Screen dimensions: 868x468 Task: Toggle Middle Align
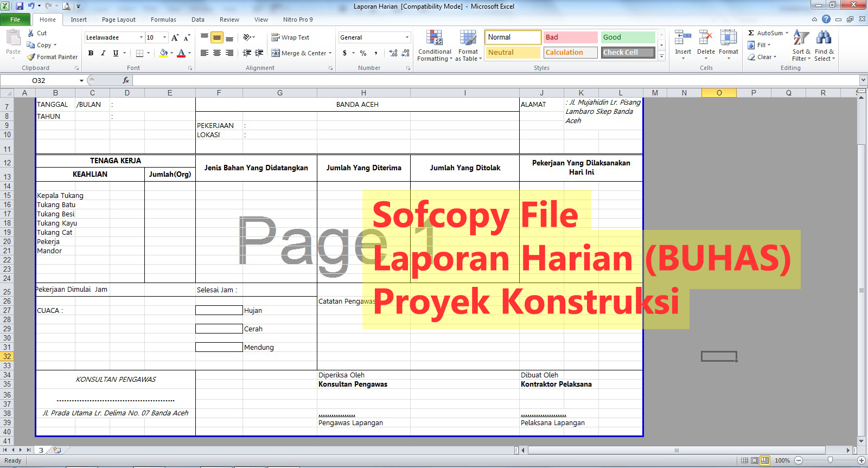coord(217,37)
